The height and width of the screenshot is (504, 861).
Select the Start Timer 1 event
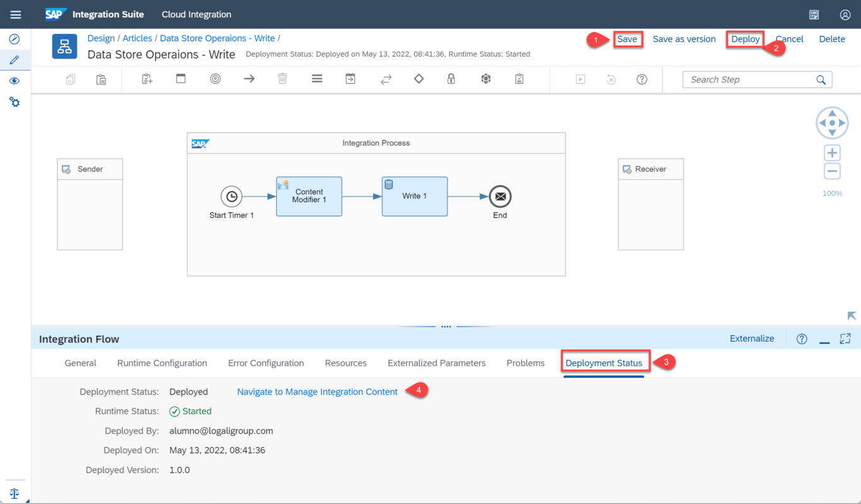(231, 197)
